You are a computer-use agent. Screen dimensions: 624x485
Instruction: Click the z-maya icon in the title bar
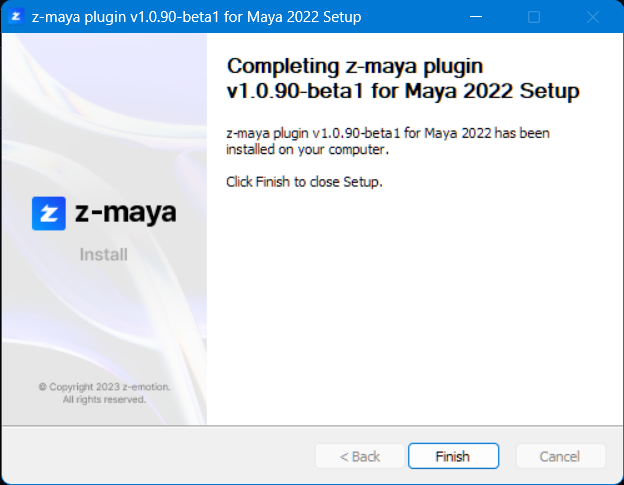point(17,17)
